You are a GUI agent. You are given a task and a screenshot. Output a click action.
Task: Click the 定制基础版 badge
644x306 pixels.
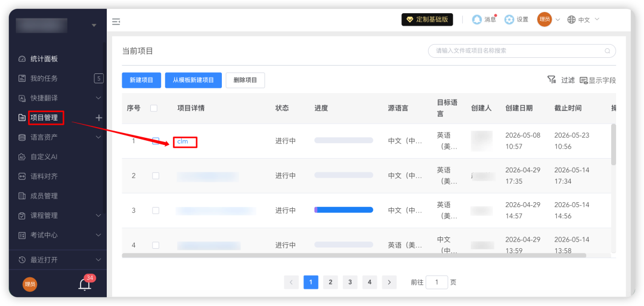427,19
